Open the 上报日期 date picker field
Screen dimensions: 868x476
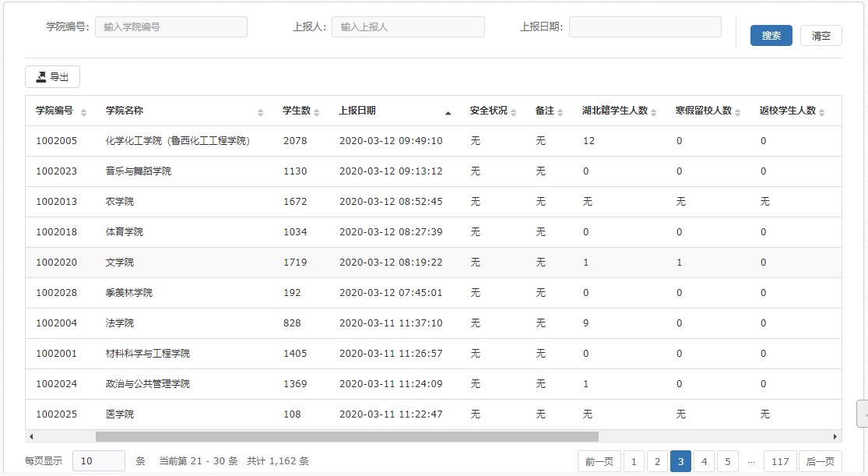pos(645,27)
